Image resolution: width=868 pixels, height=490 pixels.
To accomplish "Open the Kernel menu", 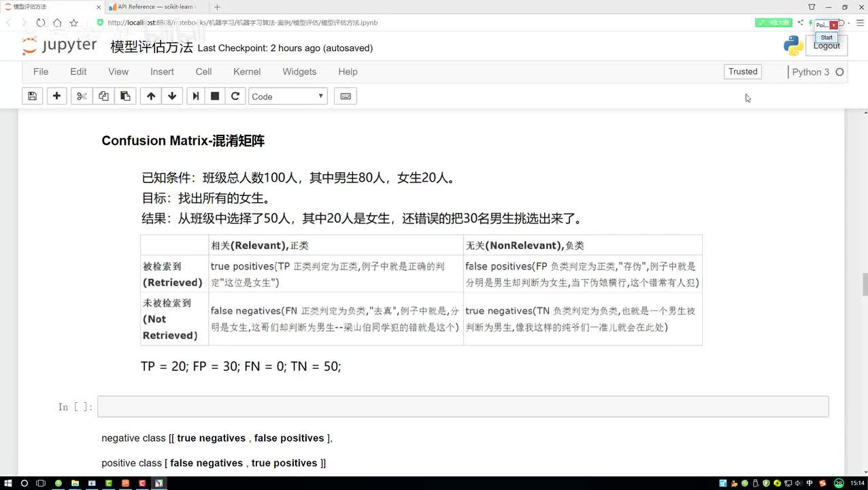I will pos(247,71).
